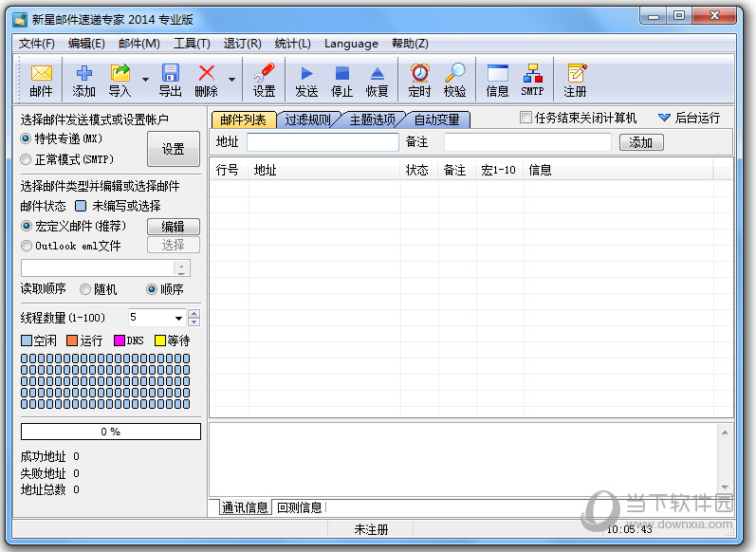Expand the 删除 dropdown arrow

pyautogui.click(x=231, y=80)
